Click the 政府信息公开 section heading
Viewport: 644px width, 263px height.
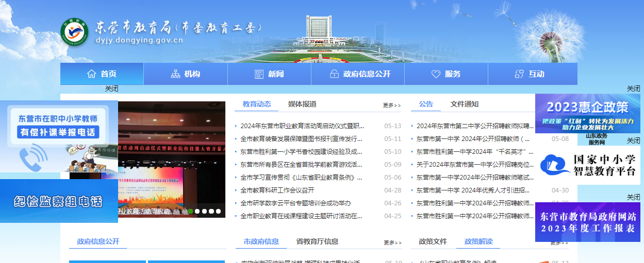coord(98,241)
